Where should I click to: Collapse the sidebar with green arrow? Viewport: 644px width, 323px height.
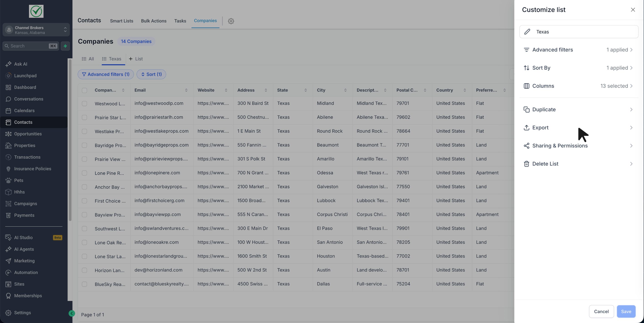coord(72,313)
